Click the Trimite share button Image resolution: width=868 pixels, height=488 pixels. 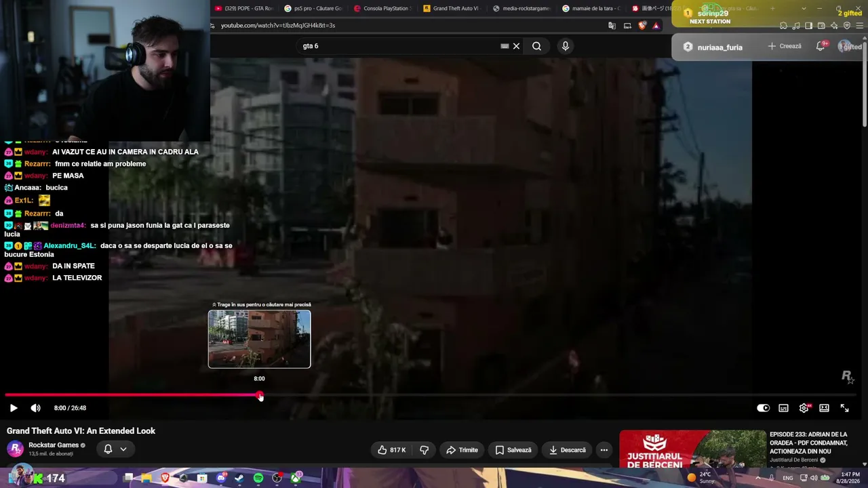coord(462,450)
